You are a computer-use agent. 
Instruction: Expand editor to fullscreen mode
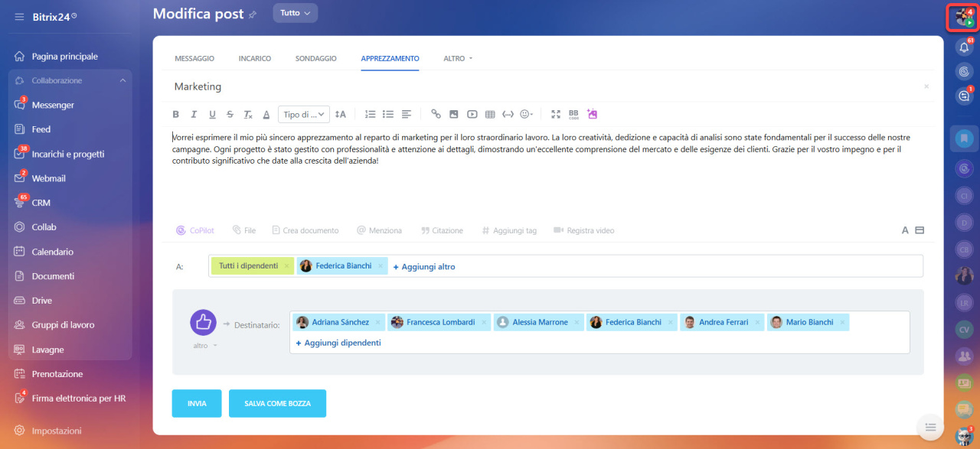coord(556,115)
